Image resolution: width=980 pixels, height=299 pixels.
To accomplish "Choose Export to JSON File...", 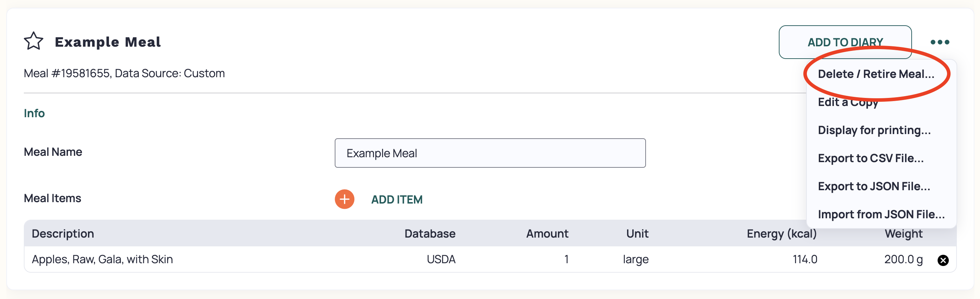I will tap(874, 186).
